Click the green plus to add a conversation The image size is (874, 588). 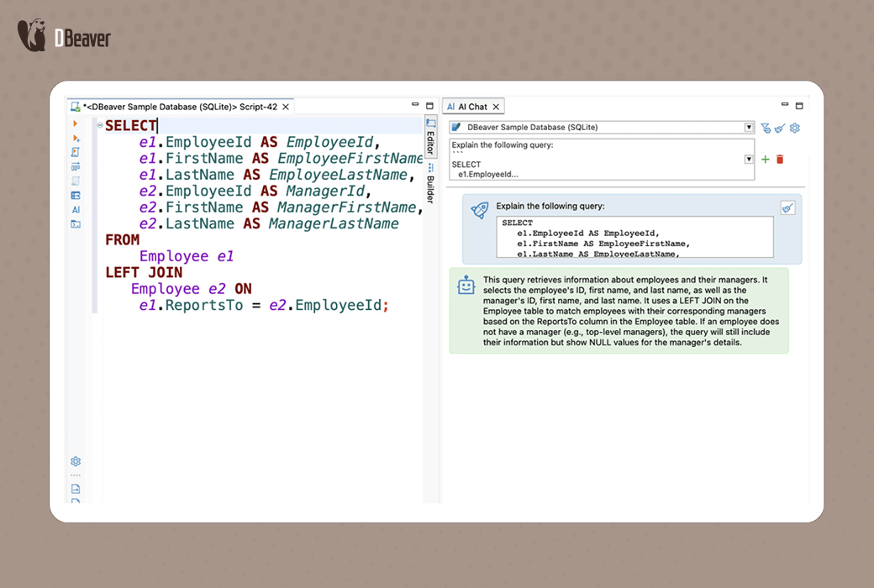pyautogui.click(x=765, y=160)
